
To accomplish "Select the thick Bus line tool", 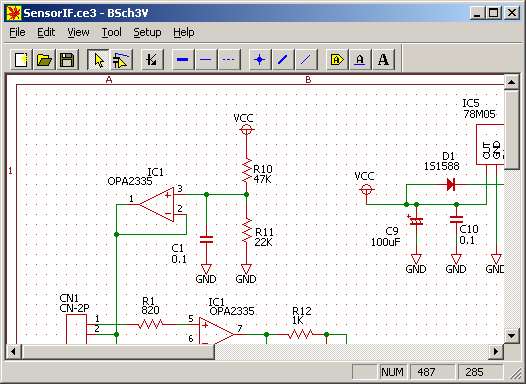I will (x=183, y=60).
